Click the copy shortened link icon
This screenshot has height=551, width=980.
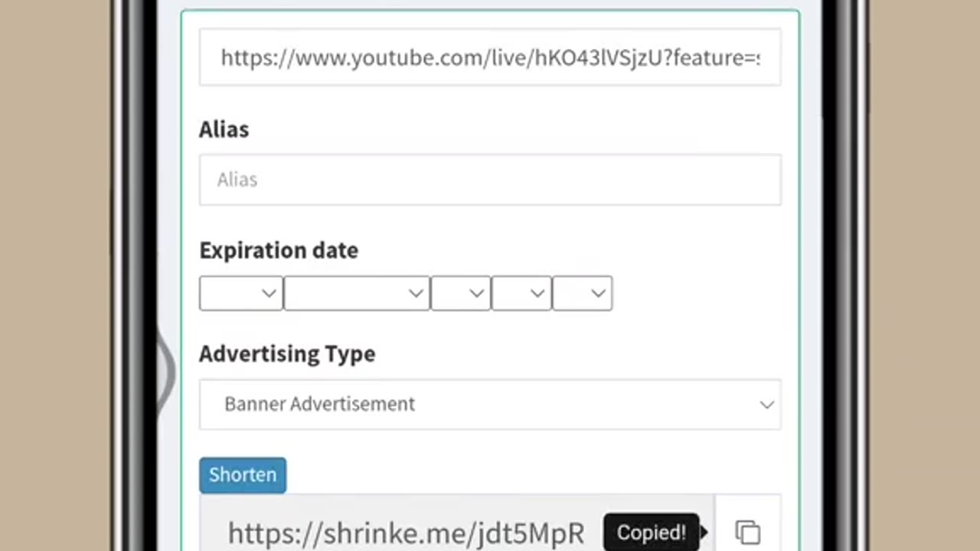coord(747,531)
